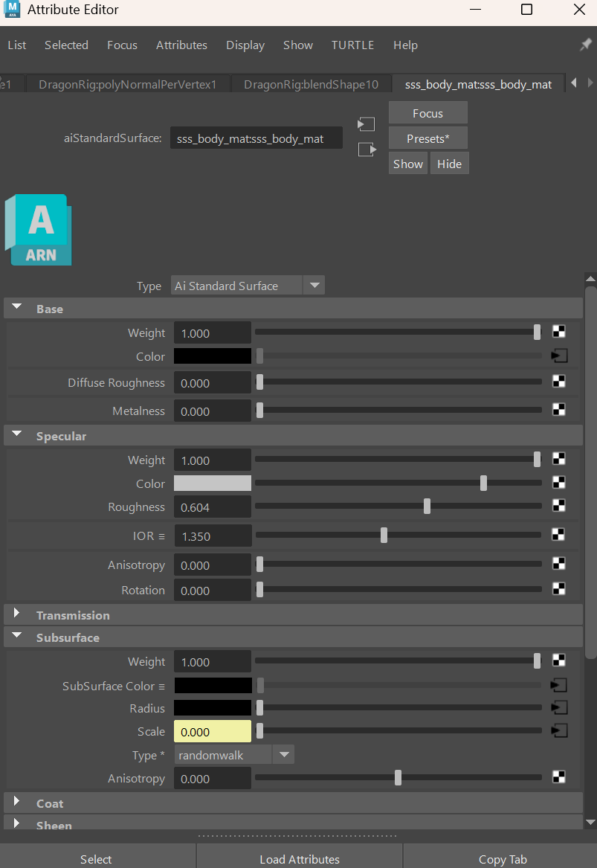Switch to DragonRig:blendShape10 tab
Screen dimensions: 597x868
[311, 84]
